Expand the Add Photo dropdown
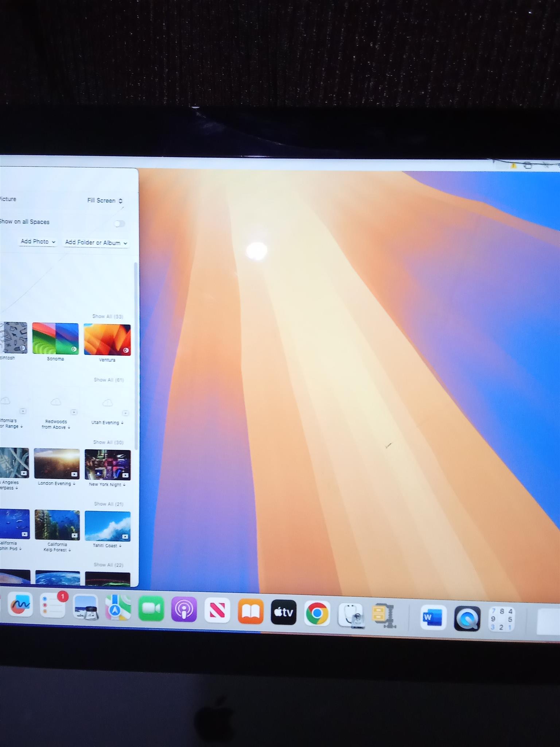 coord(38,241)
